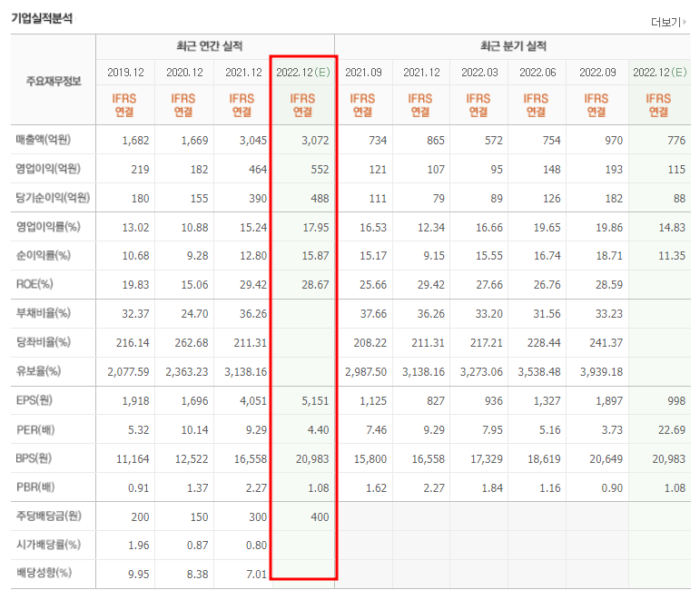
Task: Select the EPS(원) row label
Action: click(35, 400)
